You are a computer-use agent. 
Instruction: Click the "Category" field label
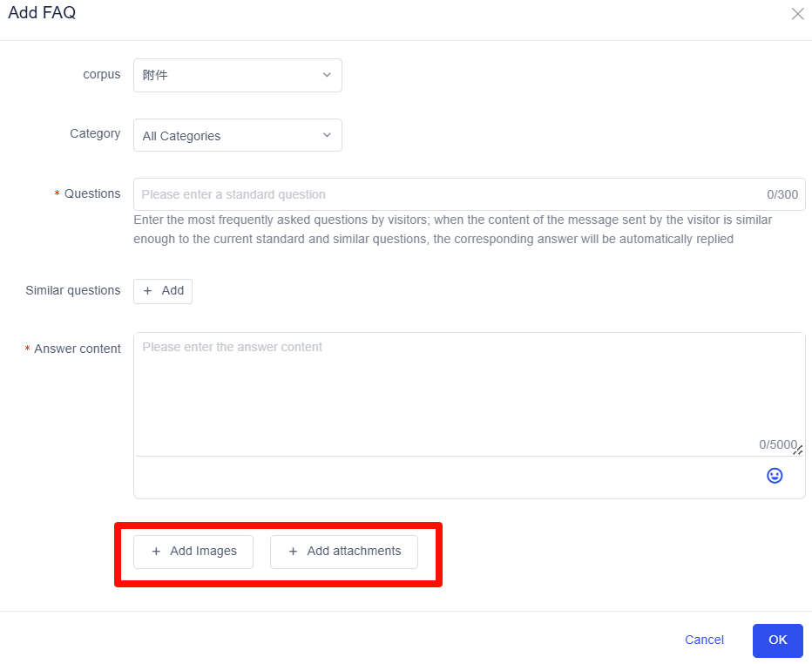tap(95, 134)
